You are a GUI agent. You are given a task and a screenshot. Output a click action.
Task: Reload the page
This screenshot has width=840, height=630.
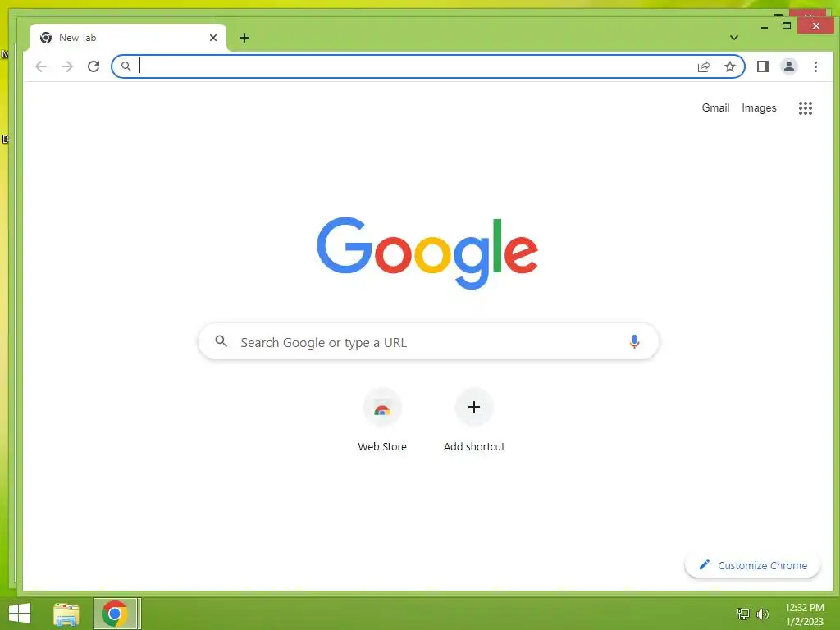click(x=94, y=66)
